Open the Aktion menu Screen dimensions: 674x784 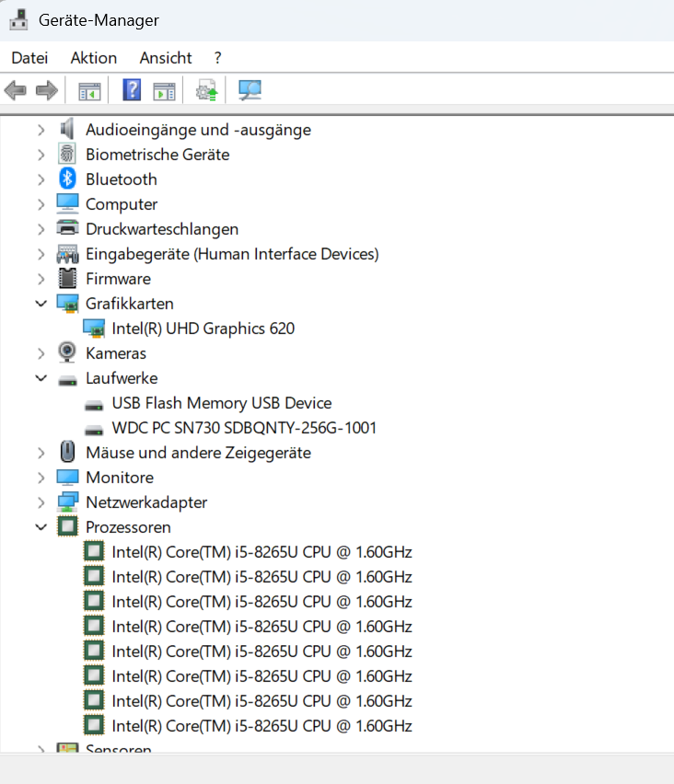pos(94,58)
